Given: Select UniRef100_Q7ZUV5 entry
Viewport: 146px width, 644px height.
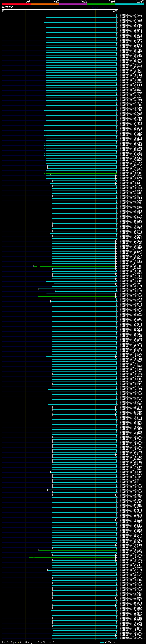Looking at the screenshot, I should [x=131, y=397].
